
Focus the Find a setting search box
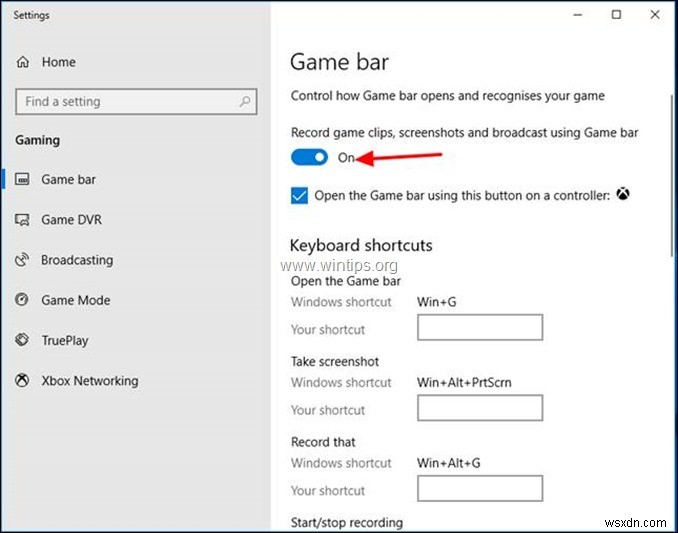click(136, 102)
